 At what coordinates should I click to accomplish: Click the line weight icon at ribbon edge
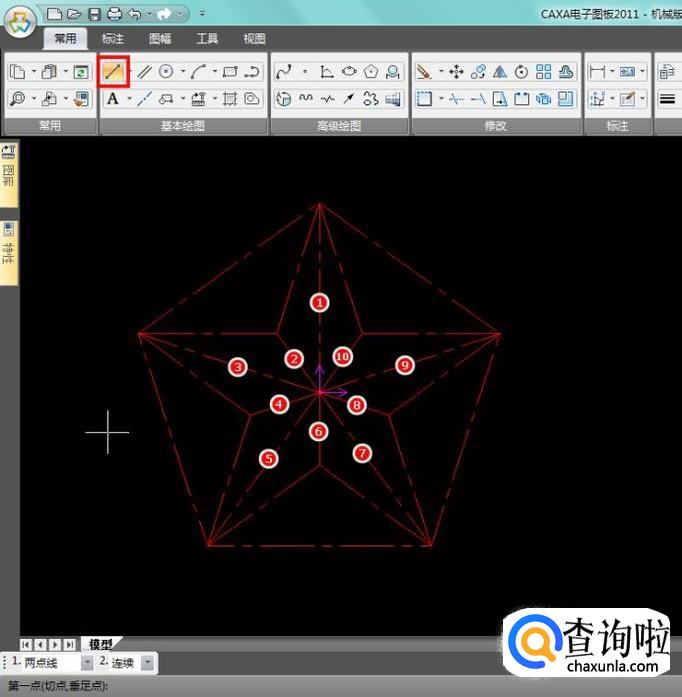[x=667, y=99]
